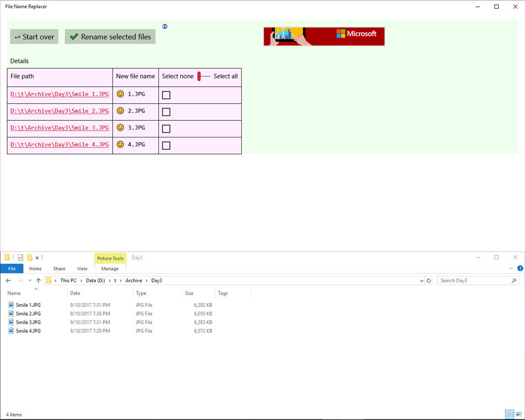Open link D:\t\Archive\Day3\Smile 2.JPG
The image size is (525, 420).
click(x=60, y=111)
